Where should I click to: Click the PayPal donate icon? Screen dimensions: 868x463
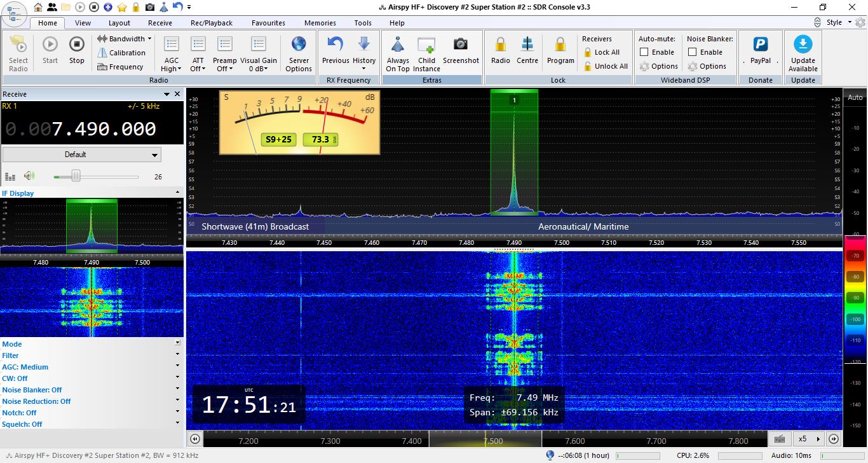click(760, 45)
